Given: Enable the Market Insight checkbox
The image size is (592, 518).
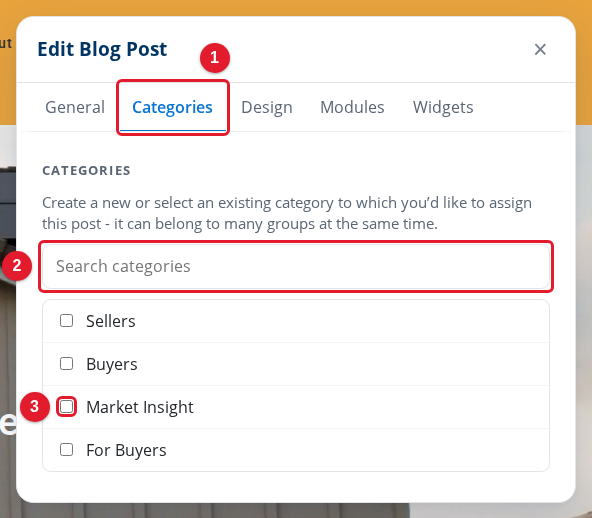Looking at the screenshot, I should click(66, 407).
